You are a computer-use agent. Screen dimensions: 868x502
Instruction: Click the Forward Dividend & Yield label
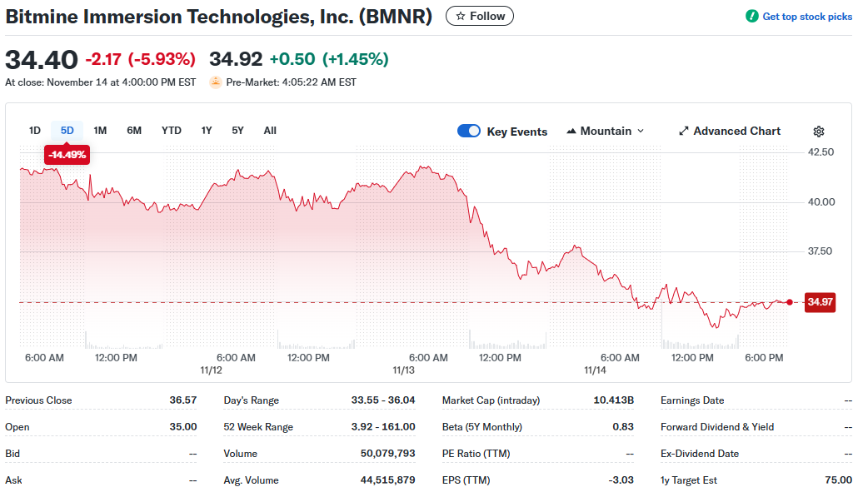(x=717, y=427)
